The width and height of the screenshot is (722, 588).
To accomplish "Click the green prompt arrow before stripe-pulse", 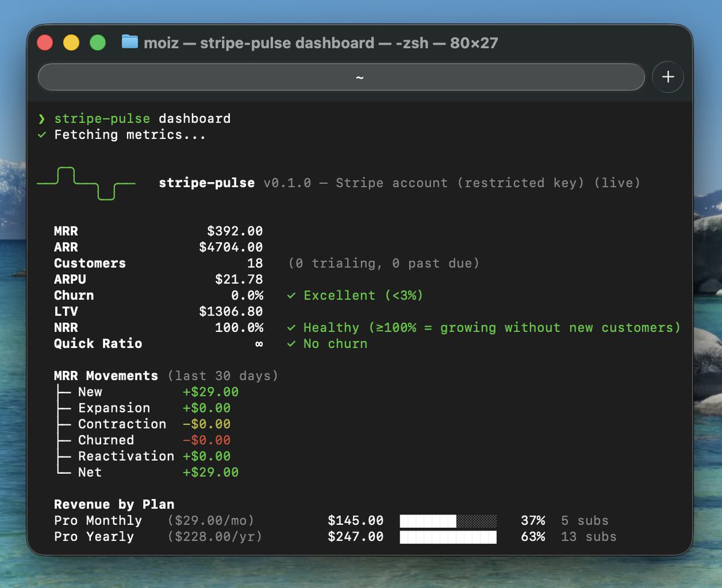I will 42,118.
